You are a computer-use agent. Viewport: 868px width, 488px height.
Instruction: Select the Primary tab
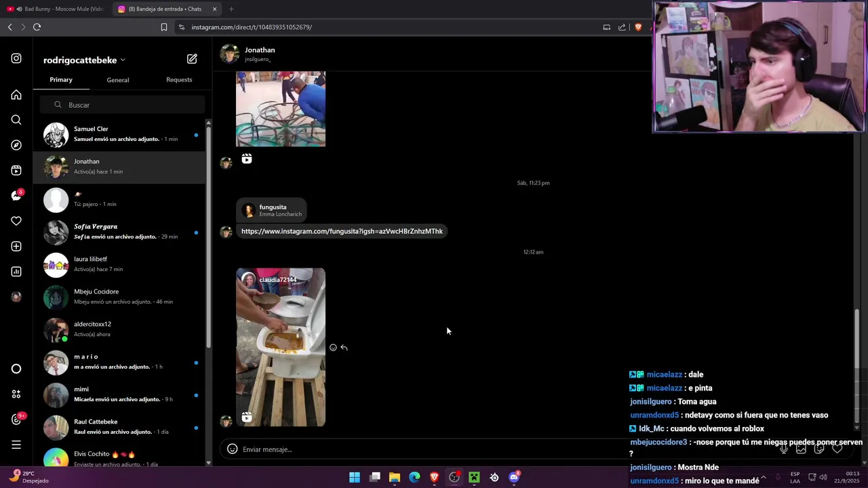(61, 80)
